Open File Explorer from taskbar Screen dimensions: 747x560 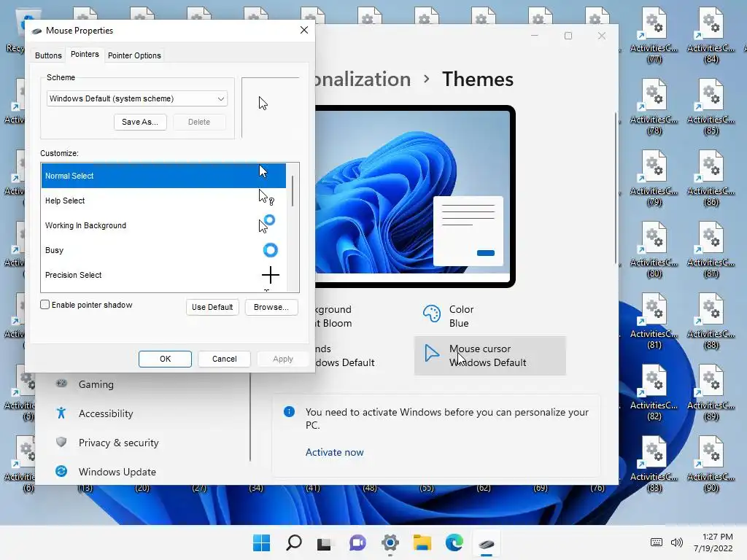tap(422, 542)
